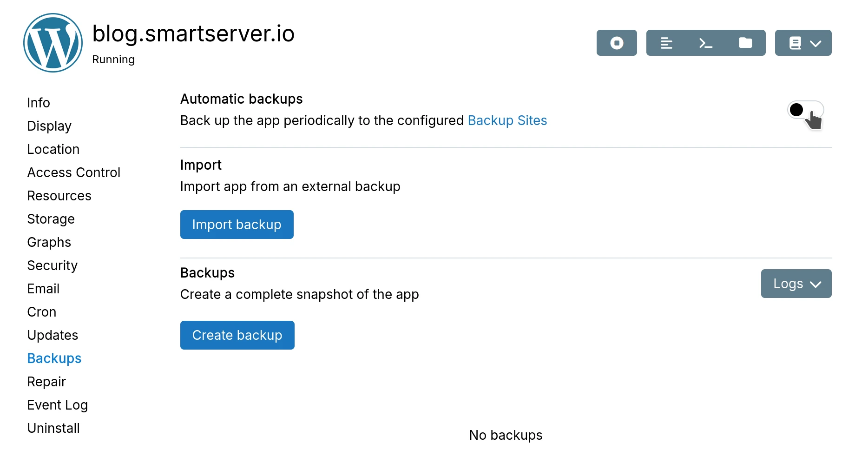
Task: Expand the Logs menu in Backups section
Action: 796,284
